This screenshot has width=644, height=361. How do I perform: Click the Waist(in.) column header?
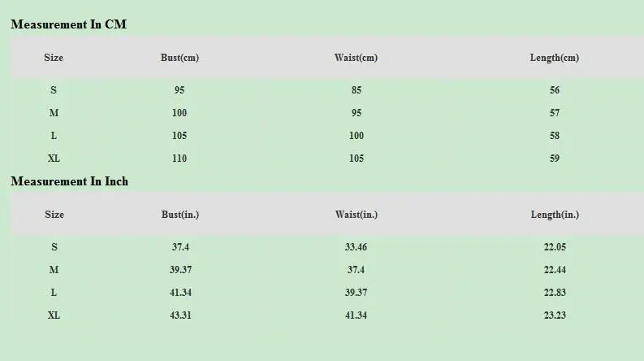(357, 215)
